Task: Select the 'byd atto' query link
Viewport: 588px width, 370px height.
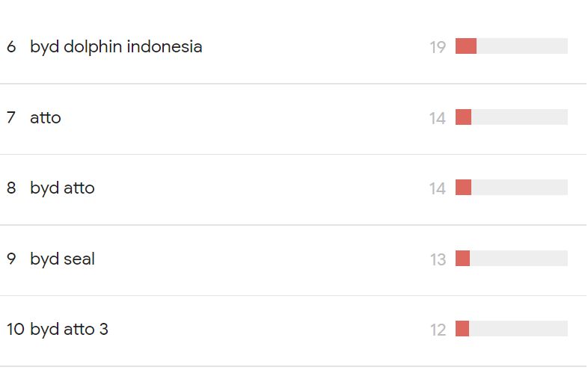Action: [62, 188]
